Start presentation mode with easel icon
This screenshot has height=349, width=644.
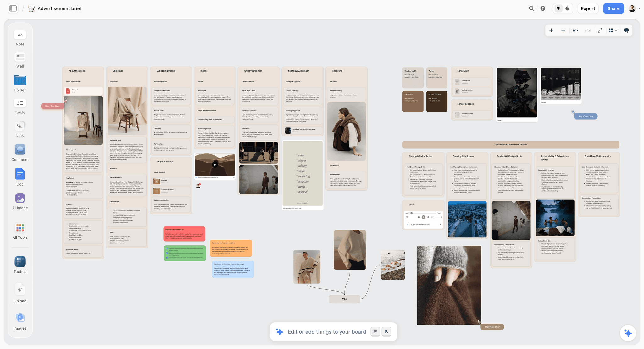(x=626, y=30)
